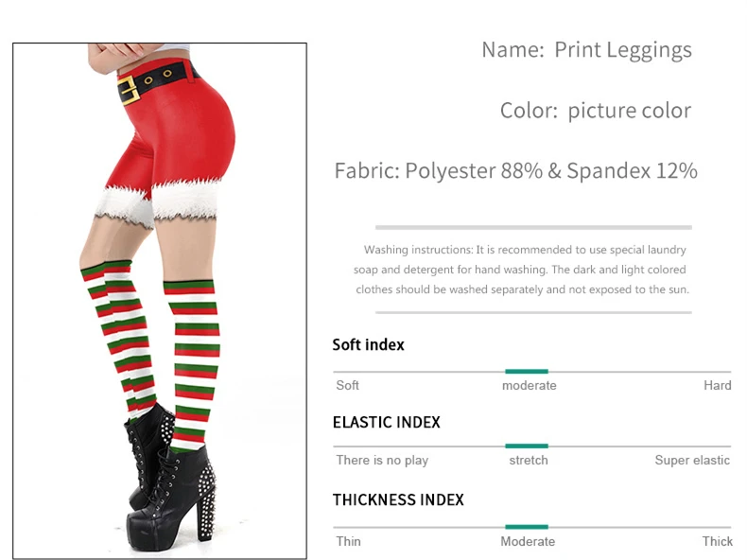Click the gold belt buckle in photo
Image resolution: width=747 pixels, height=560 pixels.
pyautogui.click(x=129, y=90)
